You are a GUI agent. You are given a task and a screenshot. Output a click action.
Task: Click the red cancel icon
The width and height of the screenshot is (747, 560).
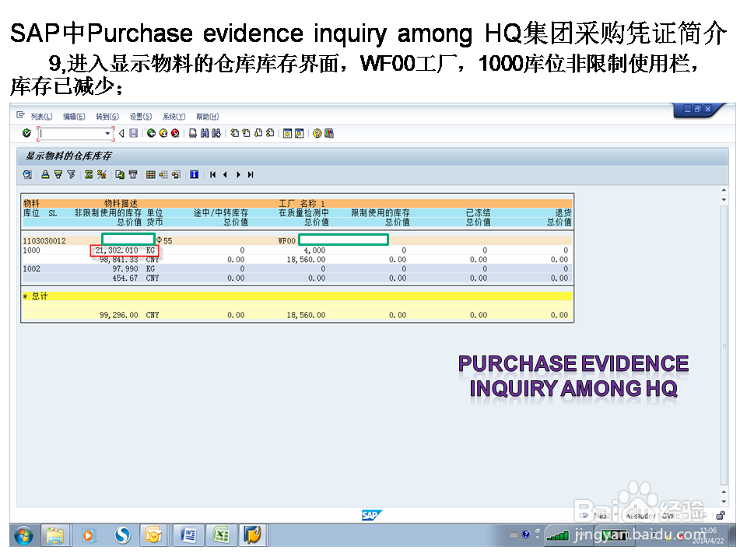coord(174,133)
